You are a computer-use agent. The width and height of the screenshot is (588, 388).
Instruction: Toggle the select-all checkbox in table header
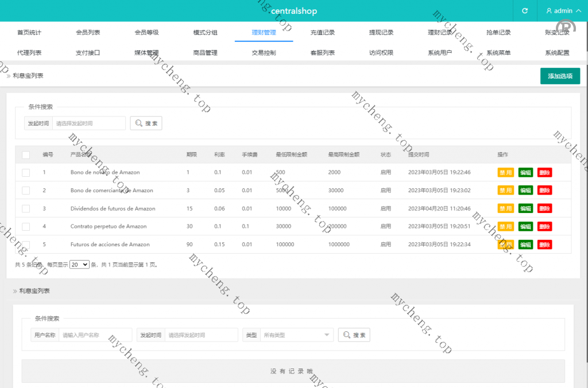click(26, 154)
